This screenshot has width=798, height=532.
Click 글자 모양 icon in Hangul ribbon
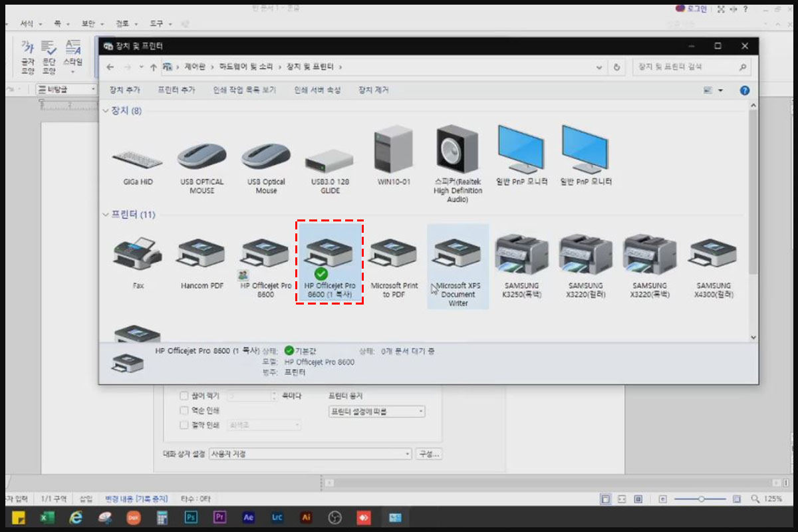click(27, 57)
